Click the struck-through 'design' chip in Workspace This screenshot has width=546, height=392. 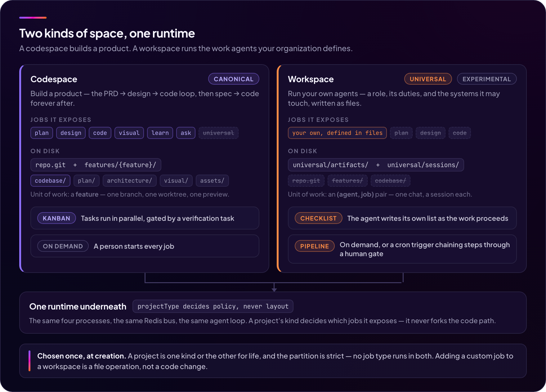(430, 133)
